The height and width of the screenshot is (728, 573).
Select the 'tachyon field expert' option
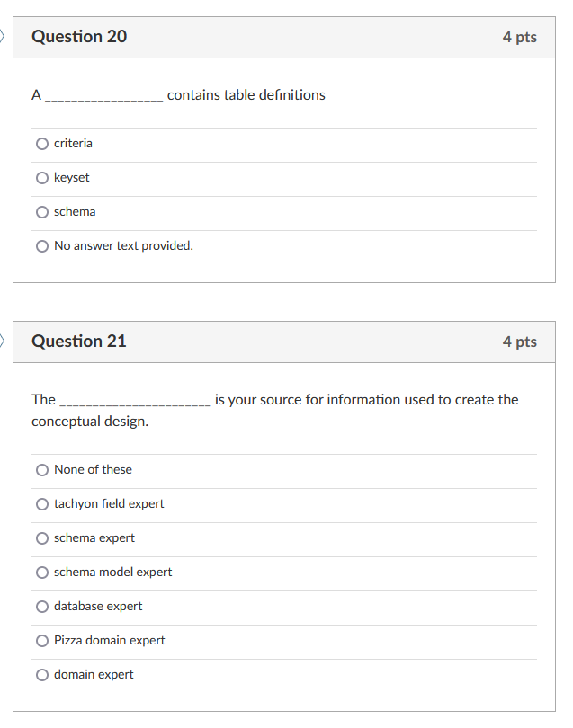coord(42,504)
